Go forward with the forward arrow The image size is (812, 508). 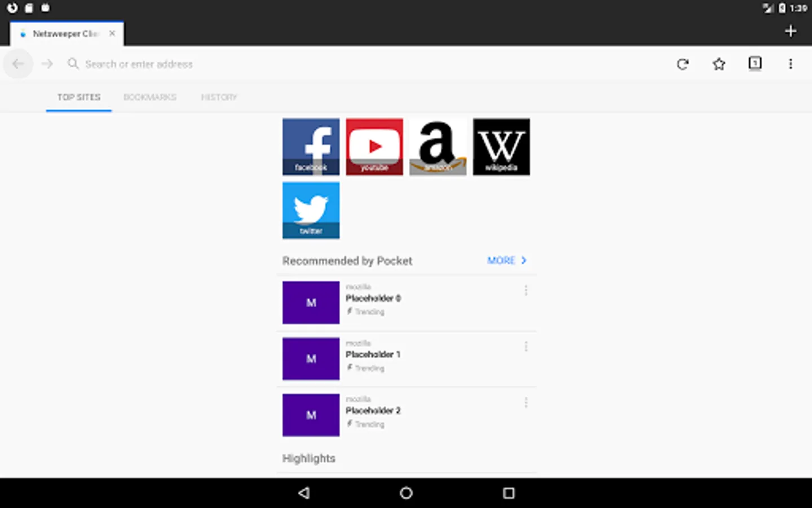coord(47,64)
